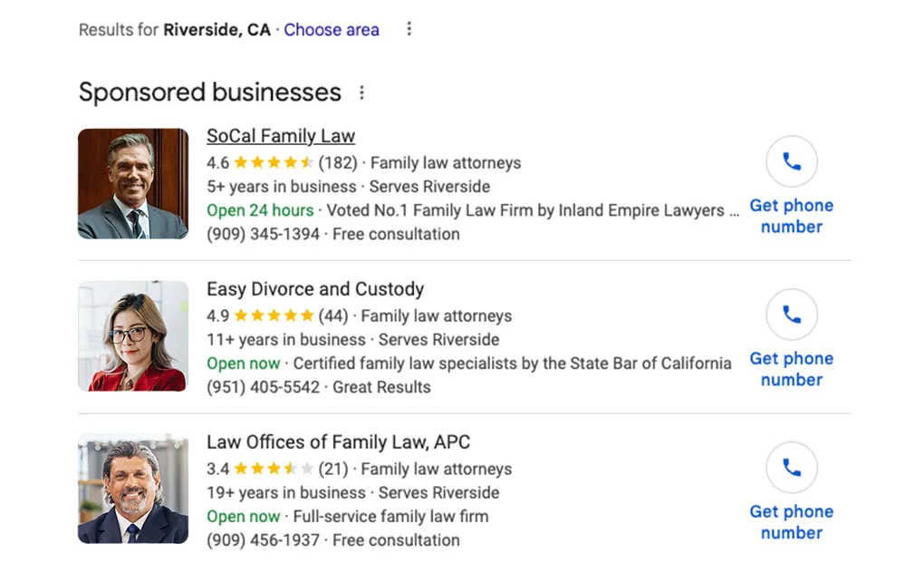Open three-dot menu next to Sponsored businesses
Viewport: 924px width, 563px height.
pyautogui.click(x=362, y=92)
